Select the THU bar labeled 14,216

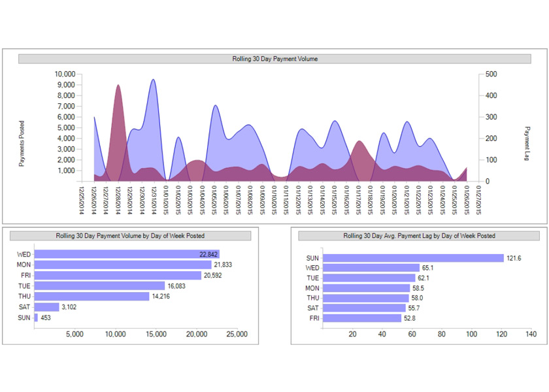click(x=91, y=296)
